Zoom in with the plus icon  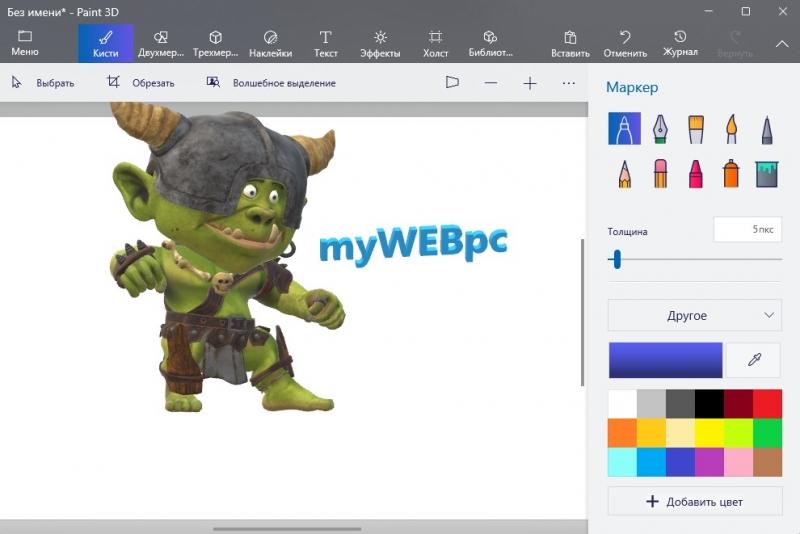(x=530, y=83)
